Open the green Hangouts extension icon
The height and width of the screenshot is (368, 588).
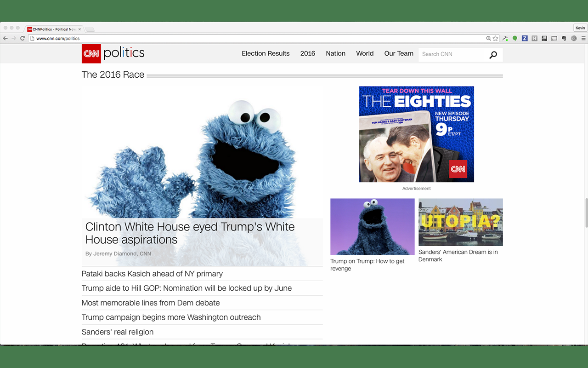coord(515,39)
